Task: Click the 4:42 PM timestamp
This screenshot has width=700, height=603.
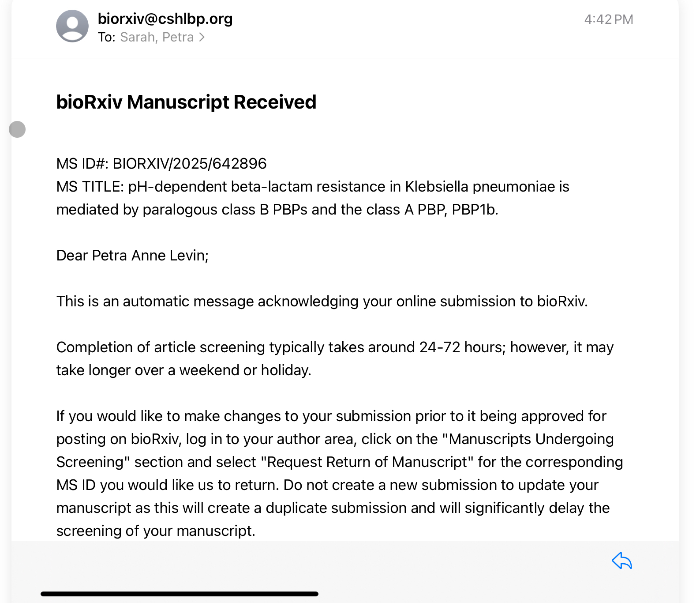Action: pyautogui.click(x=608, y=19)
